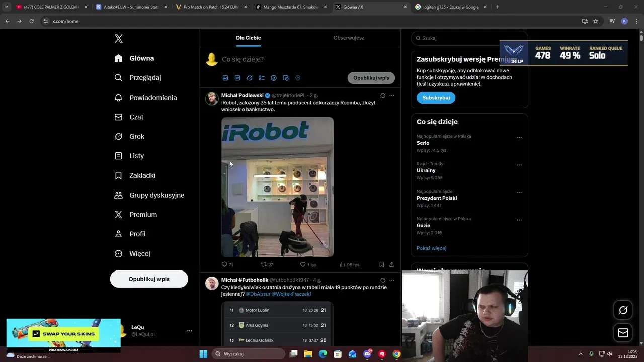
Task: Click Pokaż więcej under trends
Action: pos(431,248)
